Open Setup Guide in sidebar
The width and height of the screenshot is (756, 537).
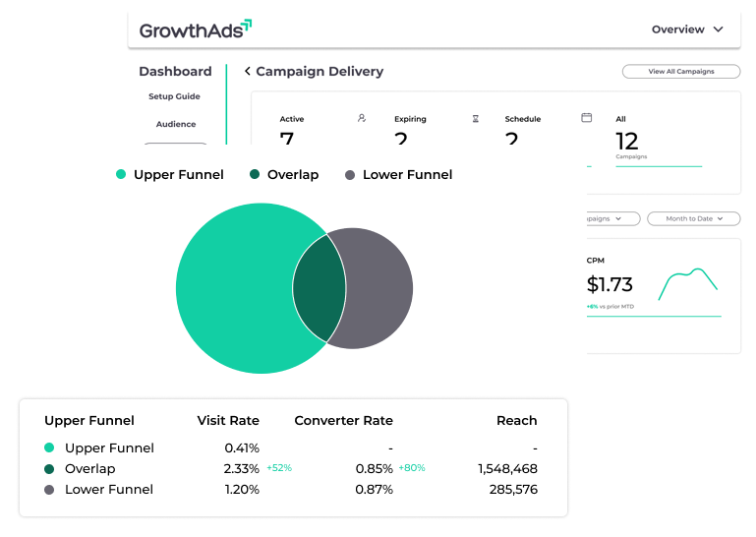point(174,96)
